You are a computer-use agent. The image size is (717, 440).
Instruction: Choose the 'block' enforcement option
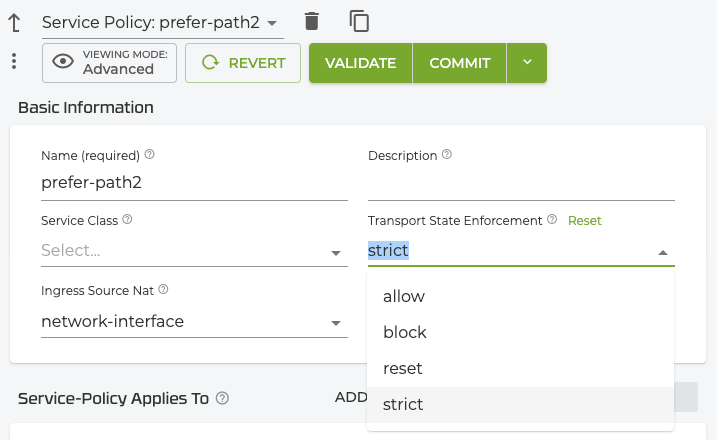point(405,332)
